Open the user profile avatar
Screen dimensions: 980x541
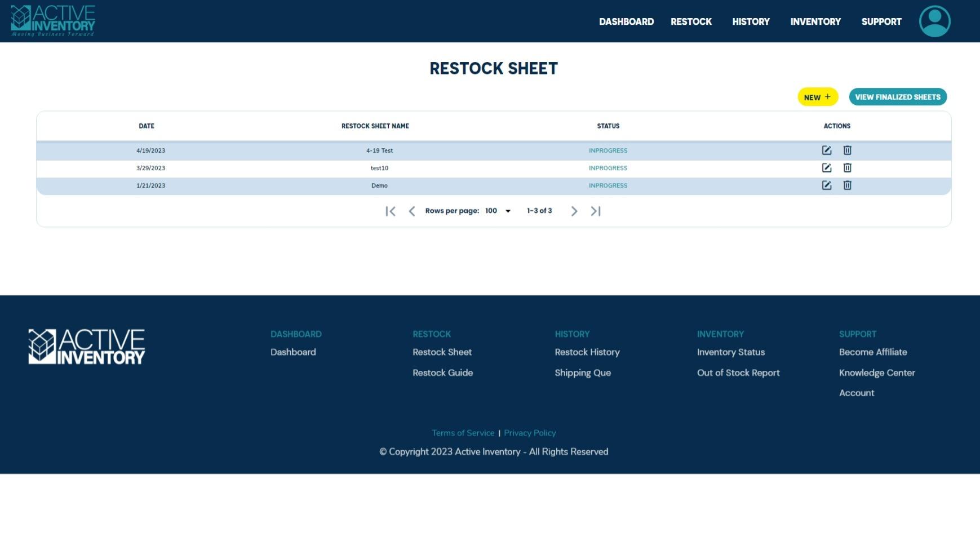[934, 21]
